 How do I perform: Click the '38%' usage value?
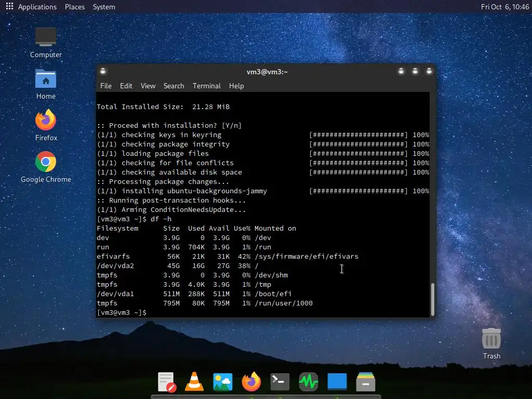point(244,266)
